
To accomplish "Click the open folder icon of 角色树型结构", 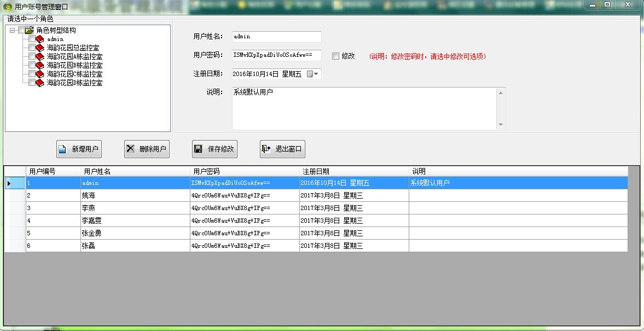I will pos(30,31).
